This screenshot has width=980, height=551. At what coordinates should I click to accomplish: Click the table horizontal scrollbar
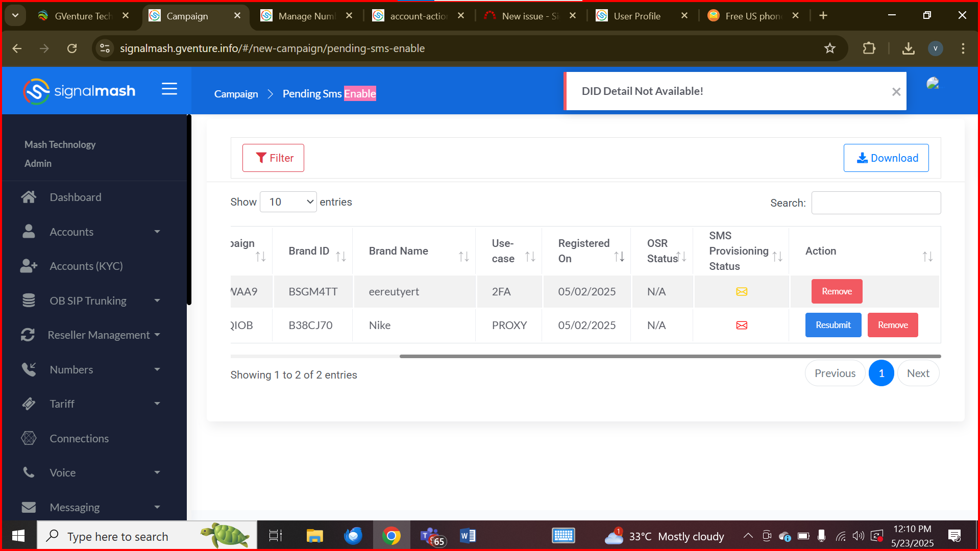(670, 356)
